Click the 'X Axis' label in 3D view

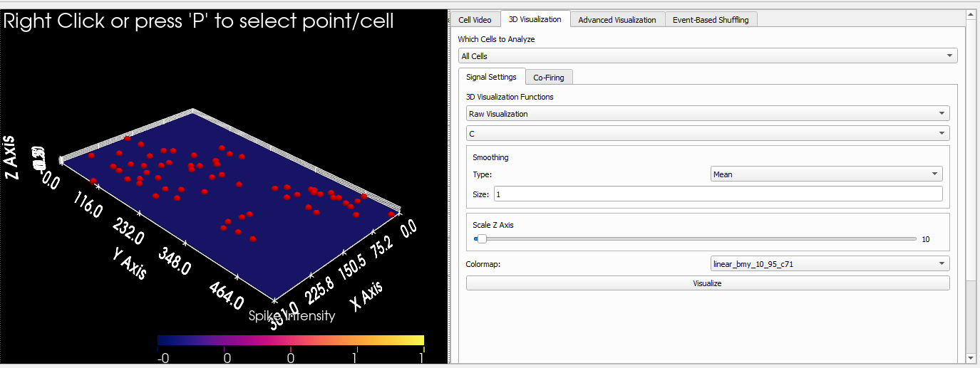[x=366, y=295]
